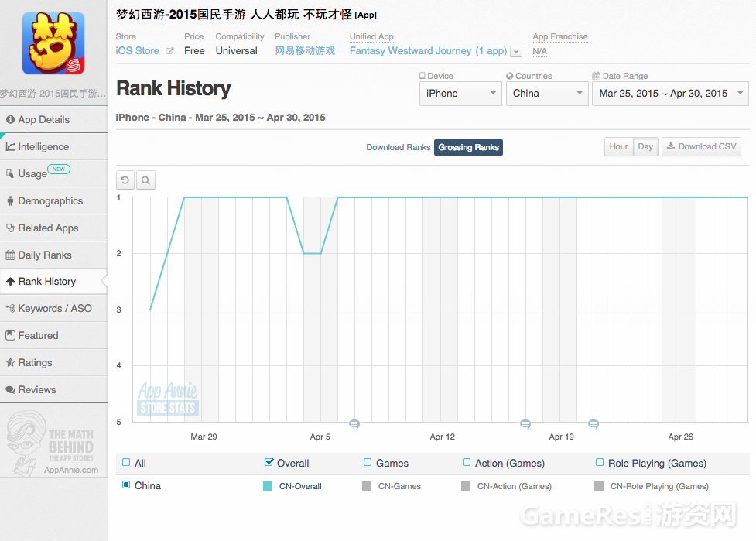The image size is (756, 541).
Task: Open Related Apps in sidebar
Action: (x=53, y=228)
